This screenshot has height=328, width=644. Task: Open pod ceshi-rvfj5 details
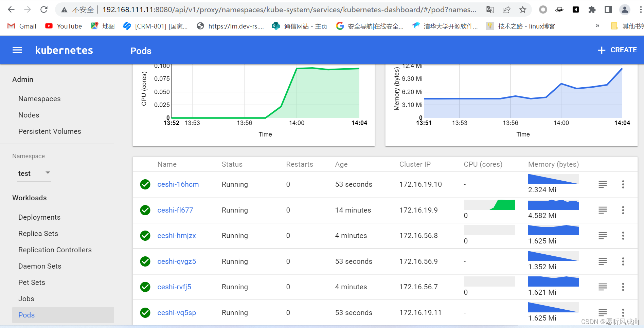[174, 287]
